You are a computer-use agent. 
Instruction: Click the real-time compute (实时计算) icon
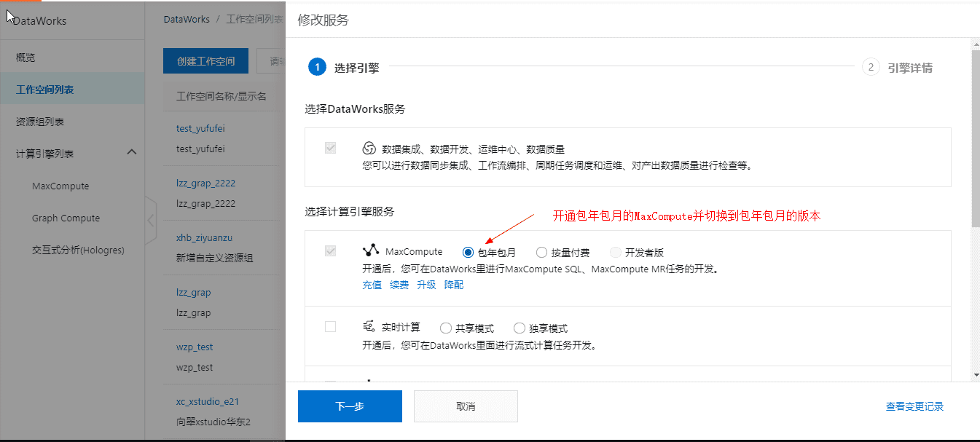(369, 326)
